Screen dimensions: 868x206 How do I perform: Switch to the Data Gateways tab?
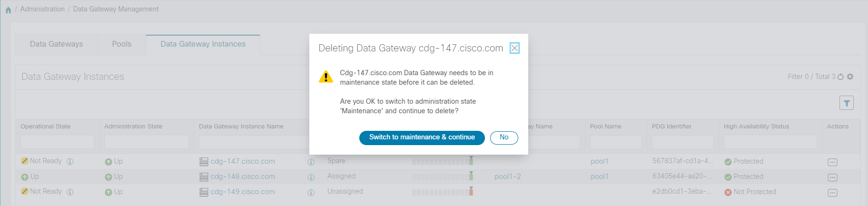click(x=57, y=44)
